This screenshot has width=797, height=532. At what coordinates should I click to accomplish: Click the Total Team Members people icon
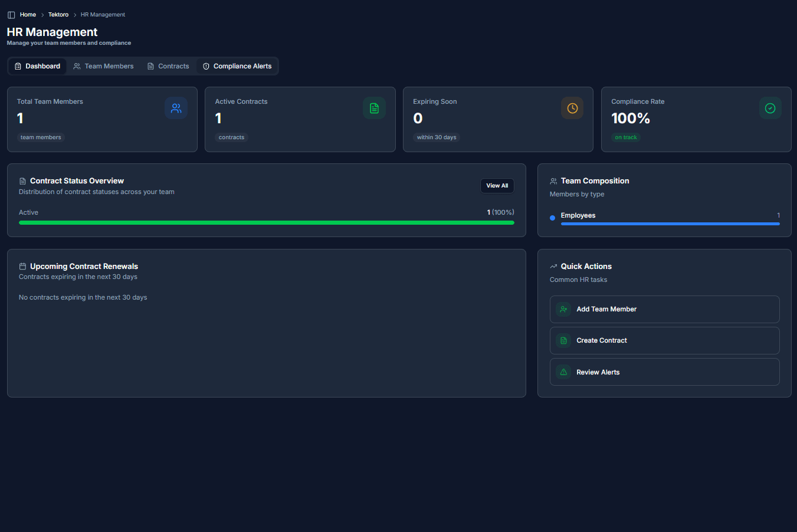176,108
